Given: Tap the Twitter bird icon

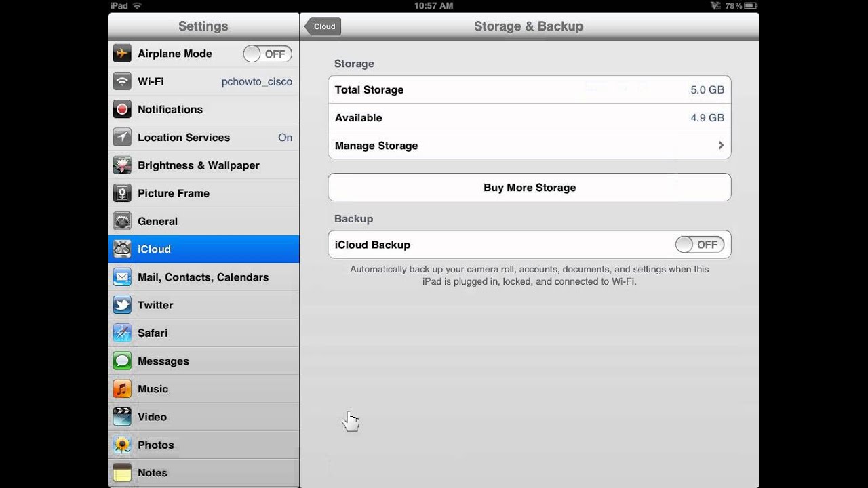Looking at the screenshot, I should point(122,305).
